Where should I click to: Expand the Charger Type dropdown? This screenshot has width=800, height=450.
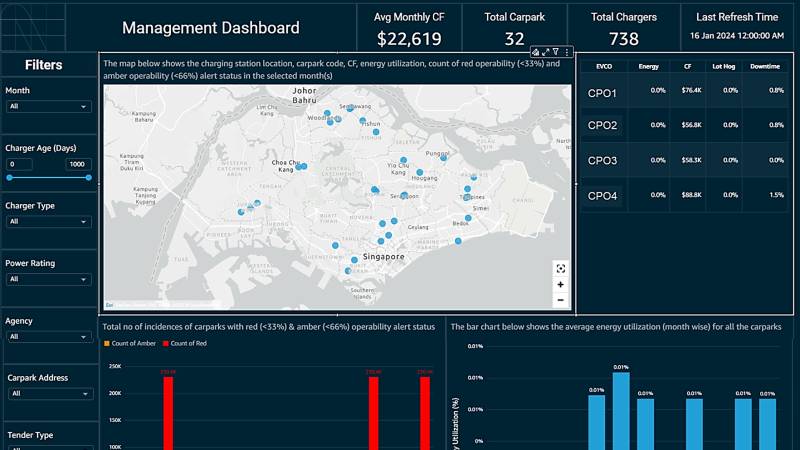tap(48, 221)
